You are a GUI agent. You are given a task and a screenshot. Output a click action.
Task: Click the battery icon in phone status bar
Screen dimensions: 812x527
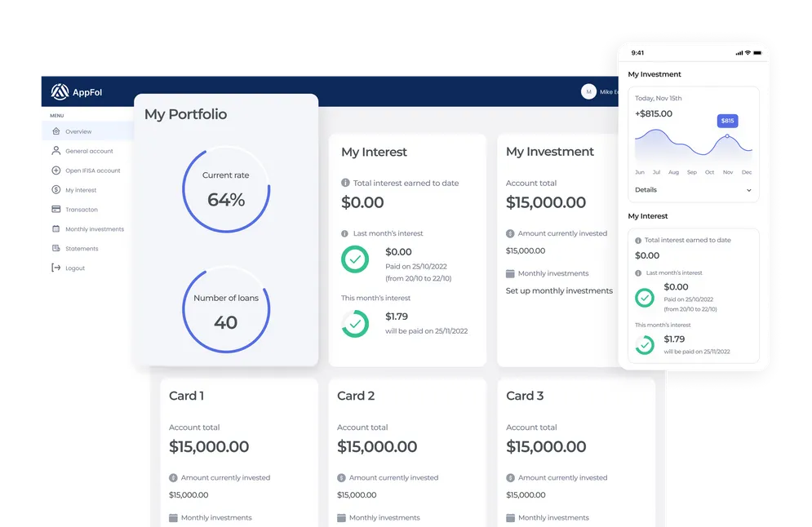pos(757,53)
